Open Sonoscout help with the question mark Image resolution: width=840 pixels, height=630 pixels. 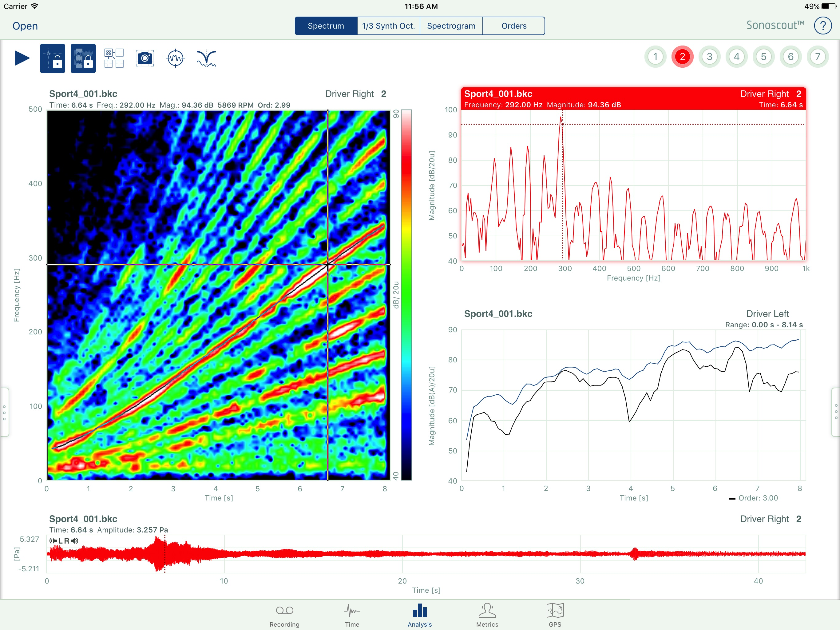coord(822,26)
